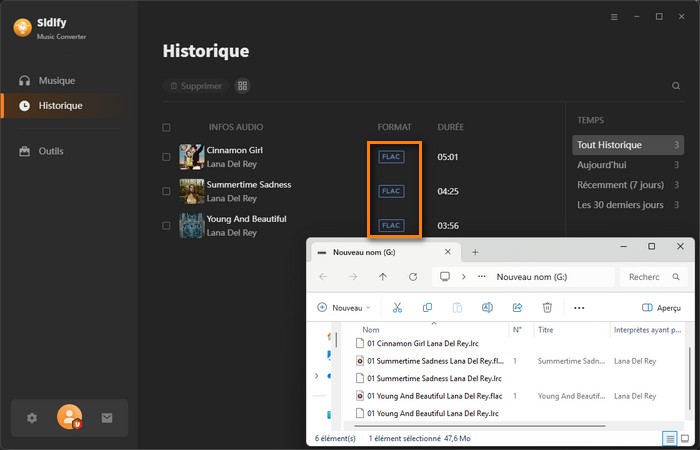Click the scissors cut icon in Explorer

coord(397,307)
